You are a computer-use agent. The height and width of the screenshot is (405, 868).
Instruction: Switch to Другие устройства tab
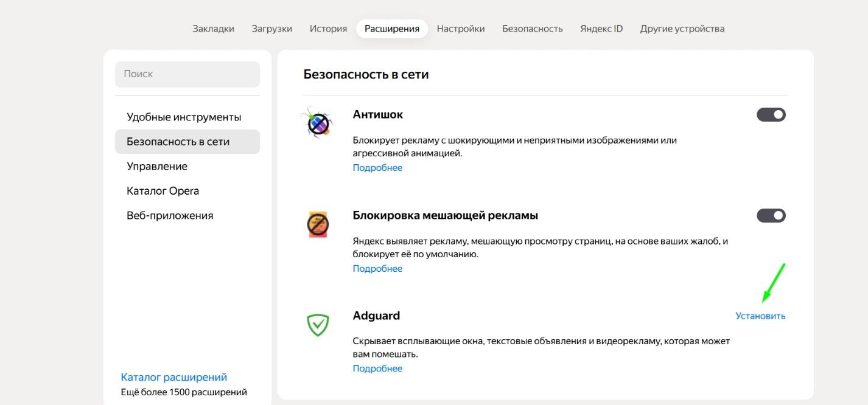click(682, 29)
